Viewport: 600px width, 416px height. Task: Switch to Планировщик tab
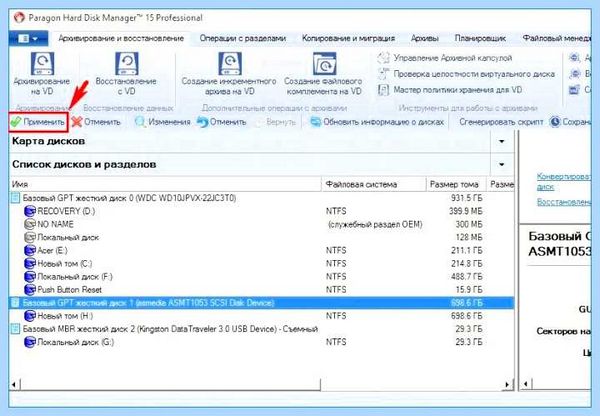(x=480, y=38)
